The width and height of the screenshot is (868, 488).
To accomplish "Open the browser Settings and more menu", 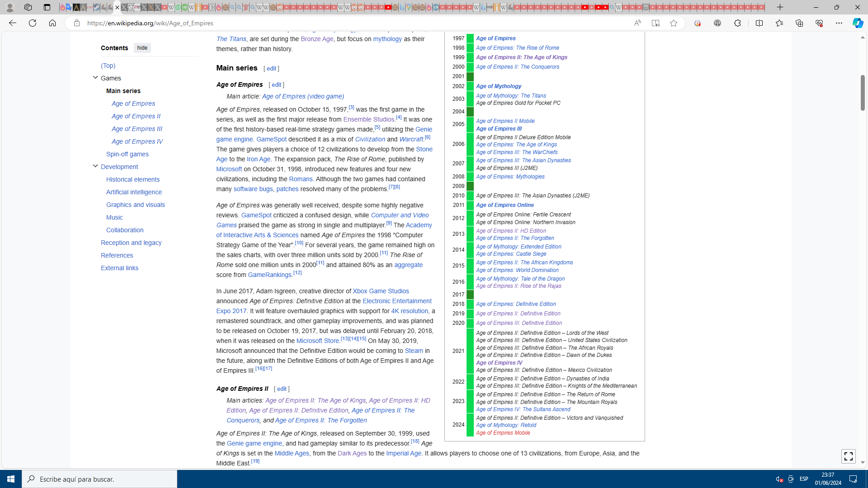I will point(839,23).
